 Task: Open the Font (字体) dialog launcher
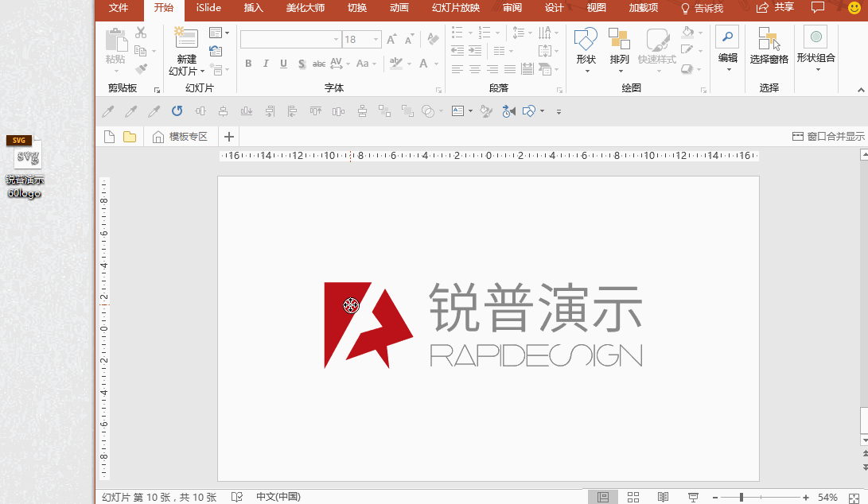coord(438,90)
